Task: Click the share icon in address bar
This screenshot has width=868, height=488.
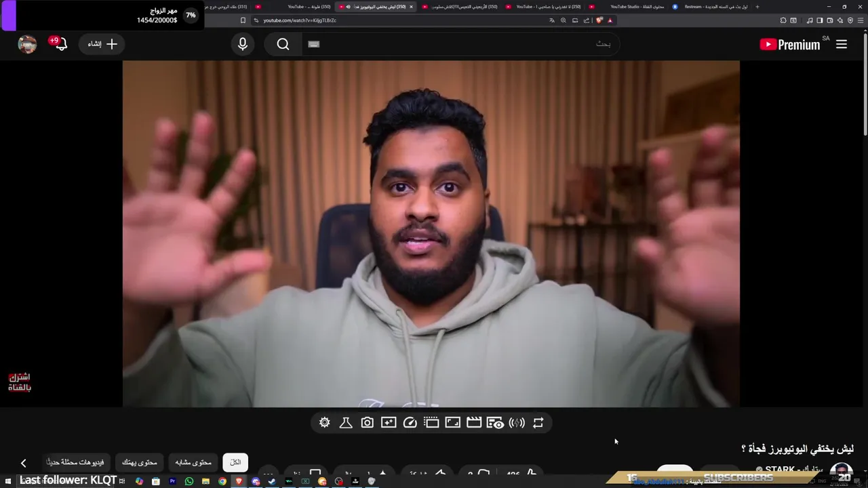Action: (587, 20)
